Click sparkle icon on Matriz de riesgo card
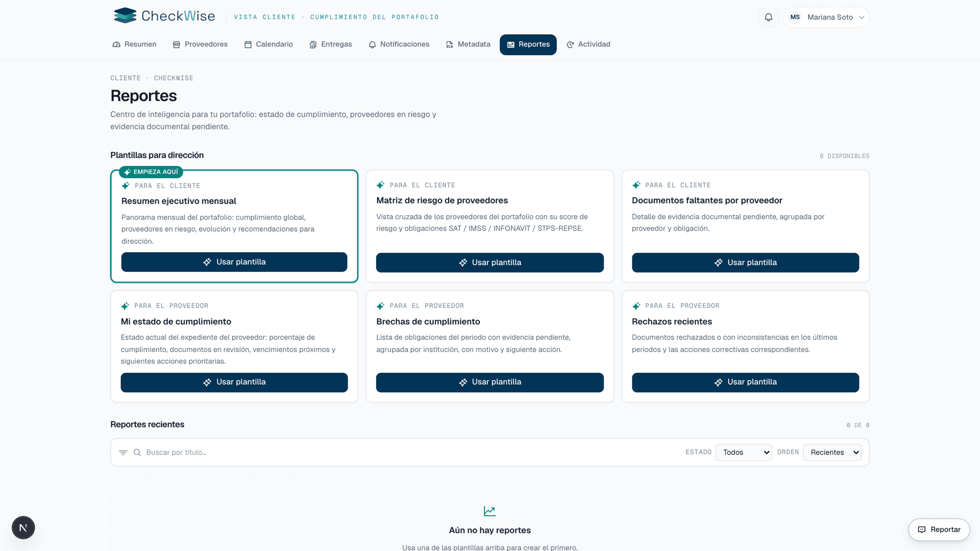Screen dimensions: 980x551 click(x=380, y=185)
